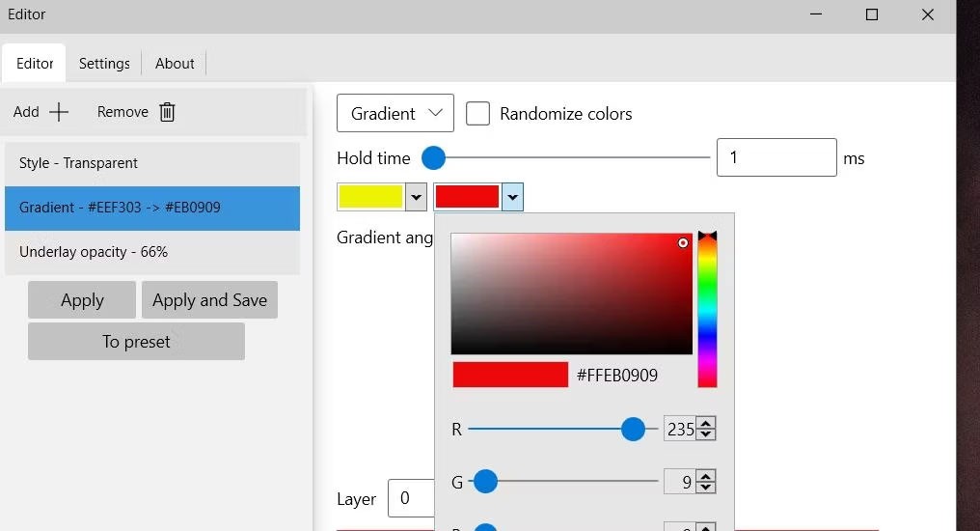This screenshot has width=980, height=531.
Task: Expand the yellow color dropdown arrow
Action: (x=416, y=198)
